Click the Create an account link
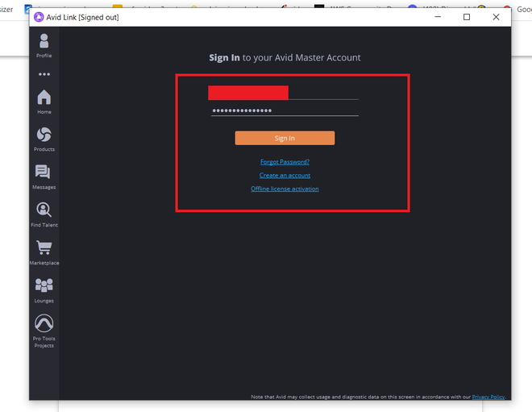532x412 pixels. point(285,176)
